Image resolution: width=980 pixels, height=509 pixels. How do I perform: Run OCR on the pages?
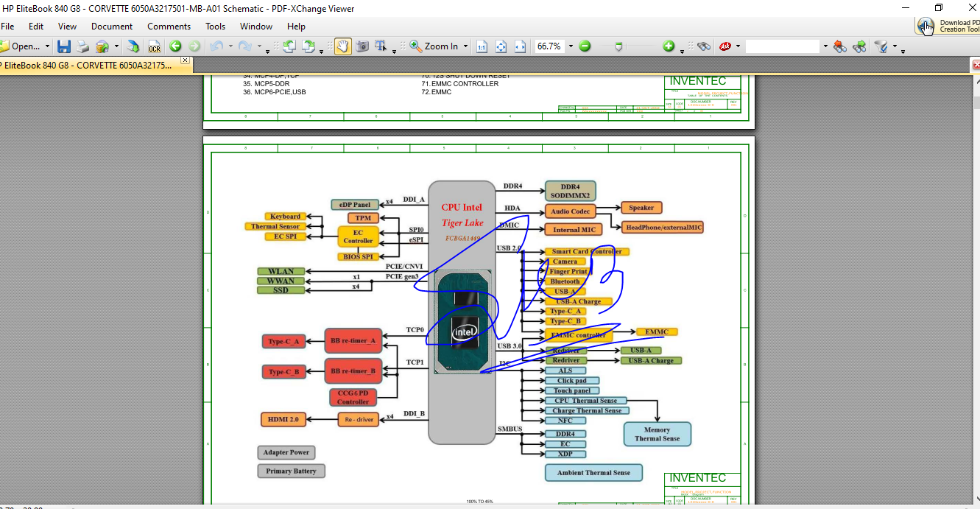[x=154, y=46]
